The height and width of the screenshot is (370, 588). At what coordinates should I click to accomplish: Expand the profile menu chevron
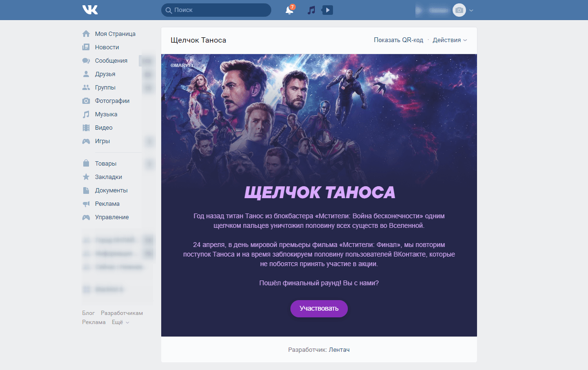[471, 11]
